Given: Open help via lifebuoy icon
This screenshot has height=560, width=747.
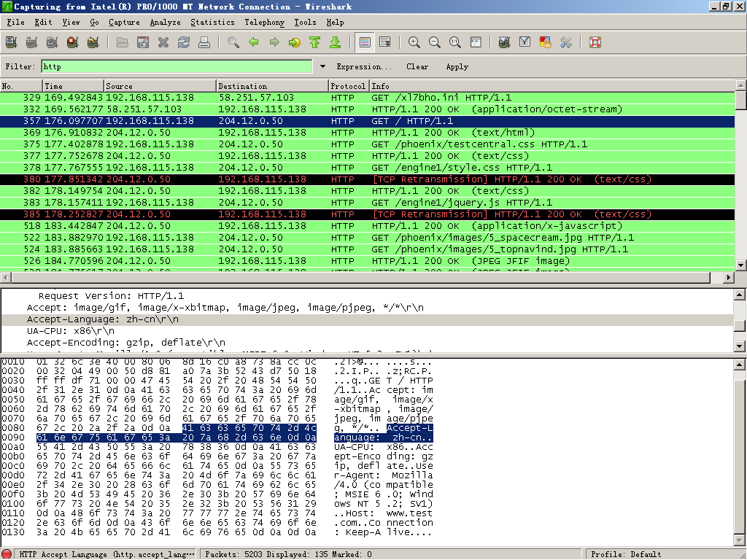Looking at the screenshot, I should (x=595, y=42).
